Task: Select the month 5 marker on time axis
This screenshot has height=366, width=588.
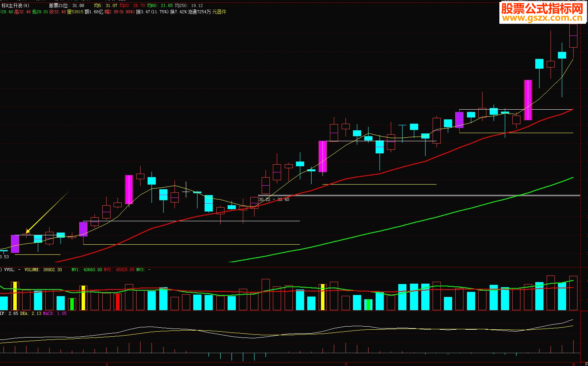Action: coord(346,364)
